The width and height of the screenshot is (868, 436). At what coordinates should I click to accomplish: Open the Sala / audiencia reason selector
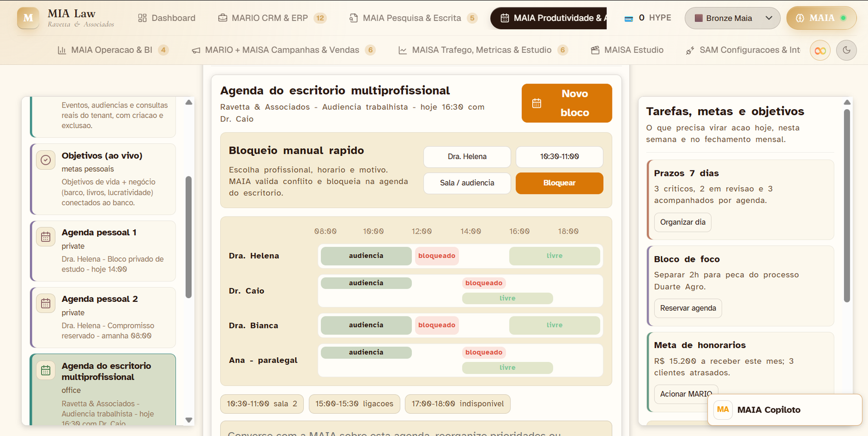(467, 183)
